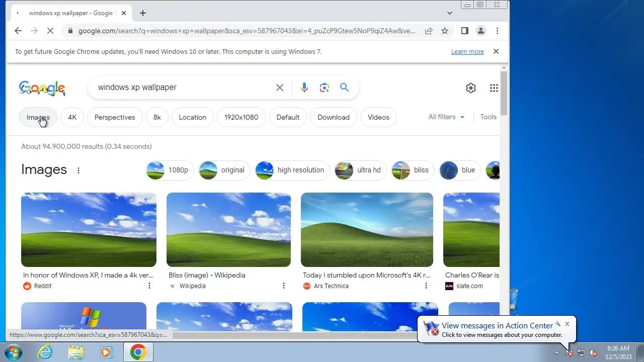Open the Reddit 4k Bliss image thumbnail

[x=89, y=230]
